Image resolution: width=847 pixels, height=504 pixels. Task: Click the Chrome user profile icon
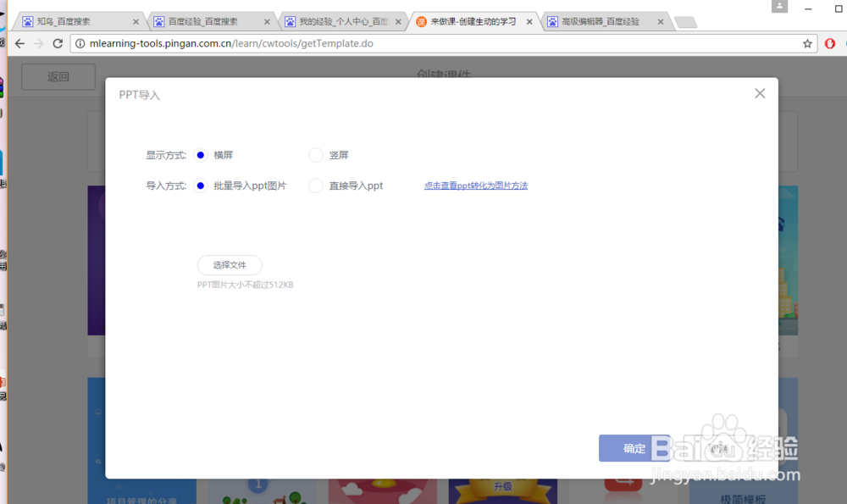[779, 7]
